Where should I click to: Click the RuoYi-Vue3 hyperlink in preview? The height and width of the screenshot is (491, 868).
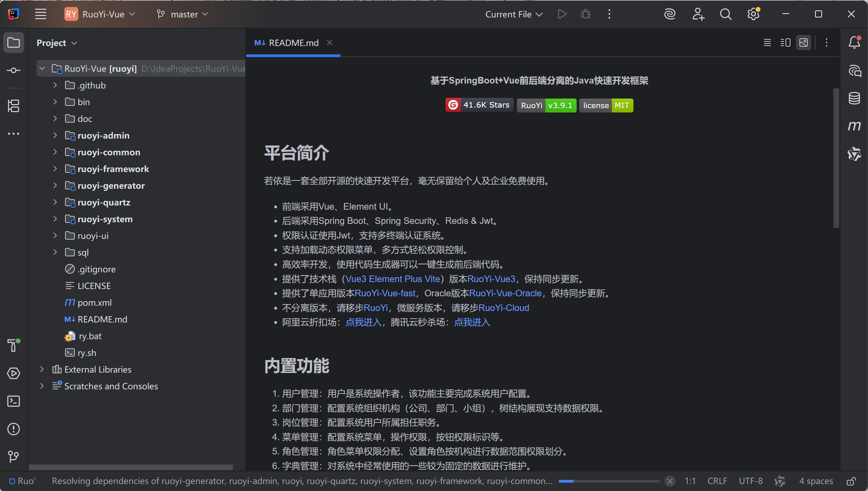click(491, 279)
